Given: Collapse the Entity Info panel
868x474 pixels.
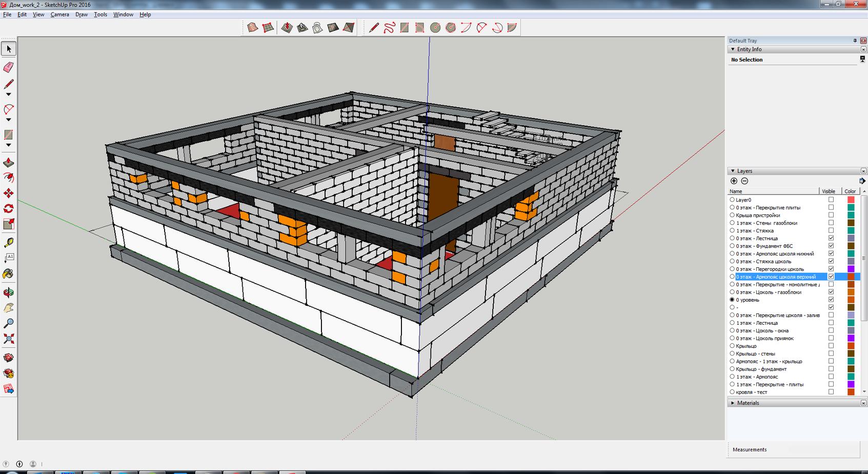Looking at the screenshot, I should [733, 49].
